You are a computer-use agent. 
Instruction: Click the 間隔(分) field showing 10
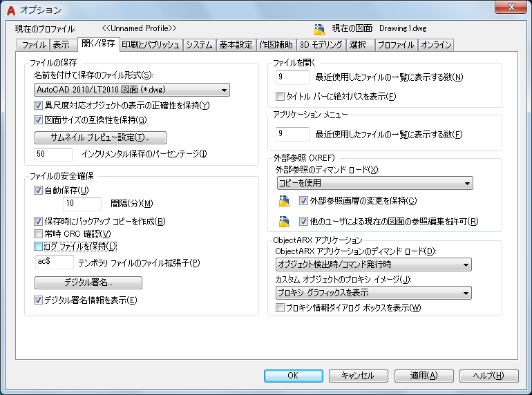[x=82, y=204]
